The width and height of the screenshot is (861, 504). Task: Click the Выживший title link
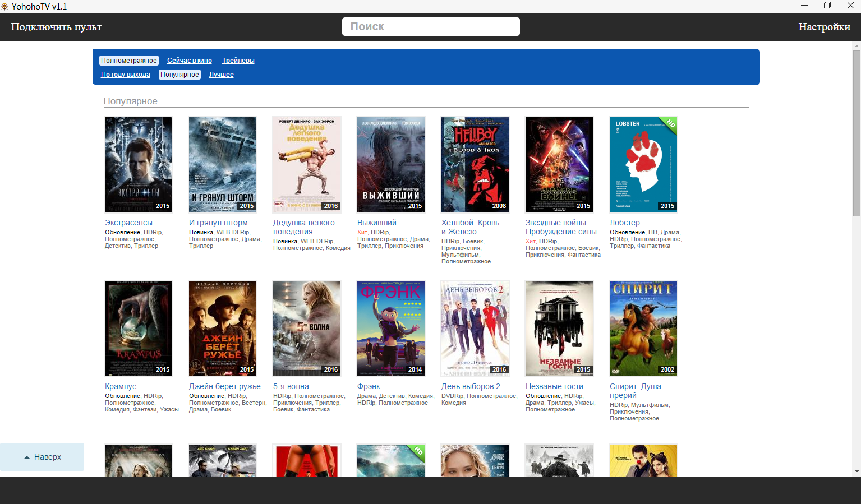click(x=377, y=223)
